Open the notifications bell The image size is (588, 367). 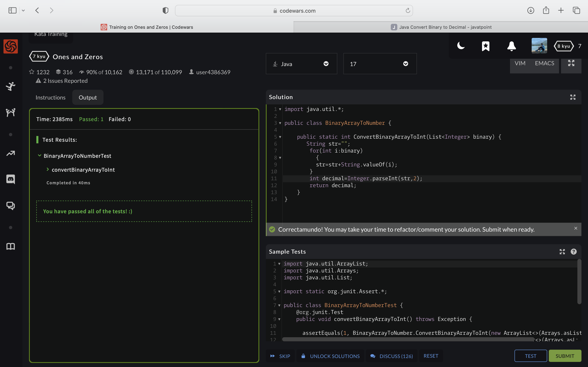tap(511, 46)
